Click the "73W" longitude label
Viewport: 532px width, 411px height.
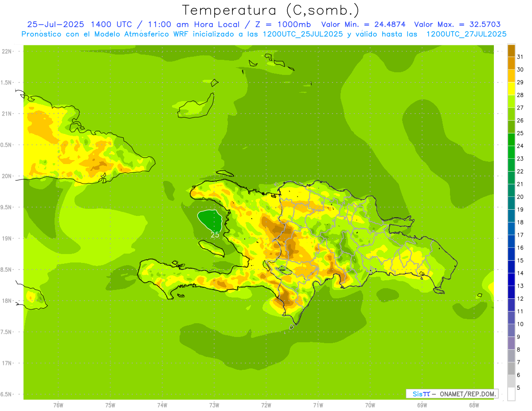pyautogui.click(x=214, y=405)
